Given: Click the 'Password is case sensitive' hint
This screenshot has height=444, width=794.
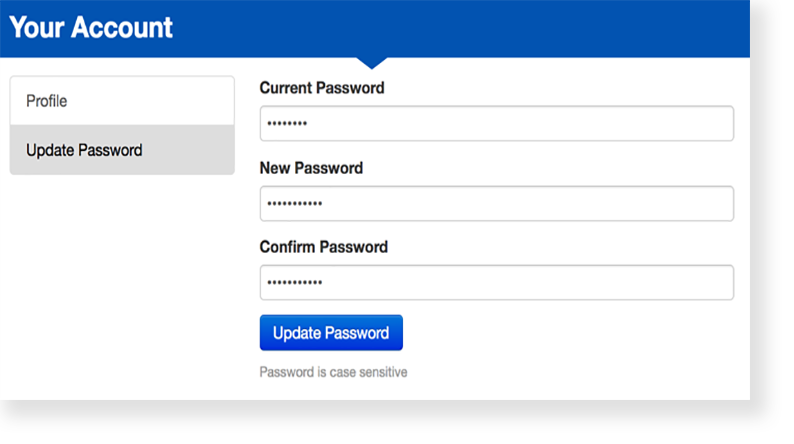Looking at the screenshot, I should click(x=333, y=373).
